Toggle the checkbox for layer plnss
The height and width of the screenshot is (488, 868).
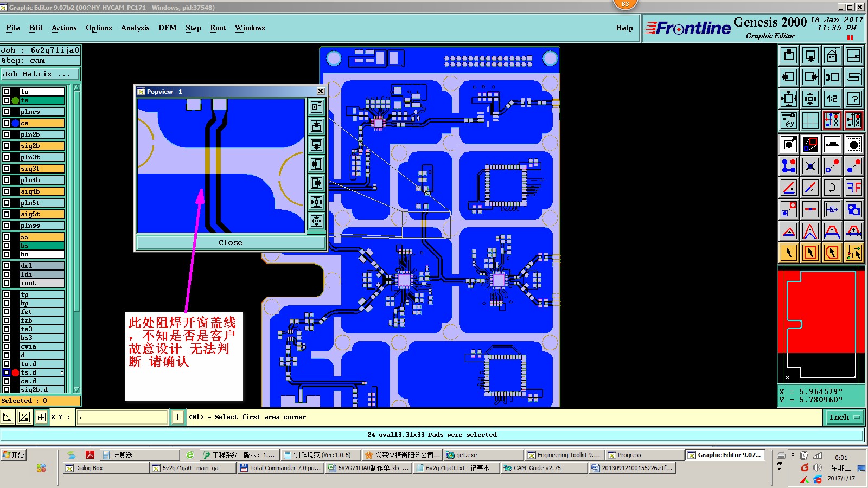7,226
